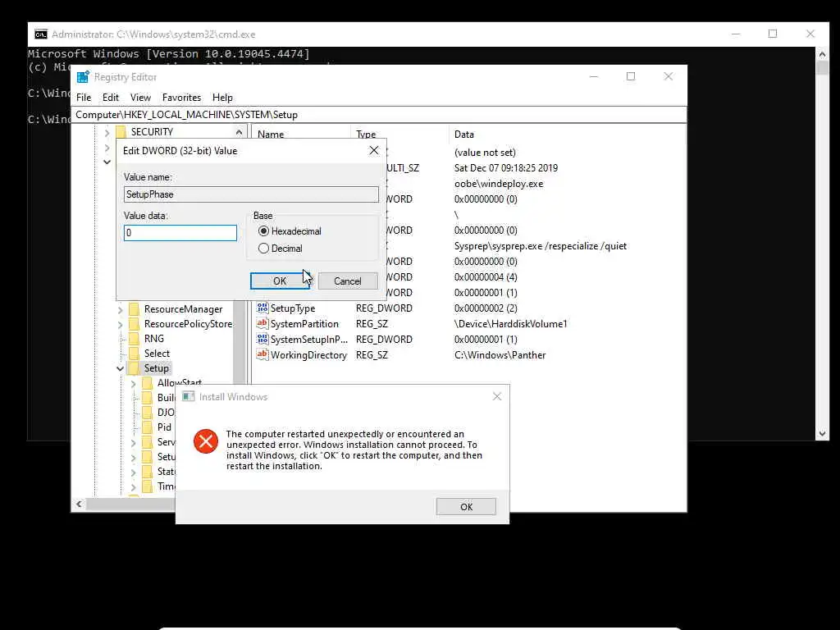Viewport: 840px width, 630px height.
Task: Click OK in the Install Windows error
Action: (x=466, y=506)
